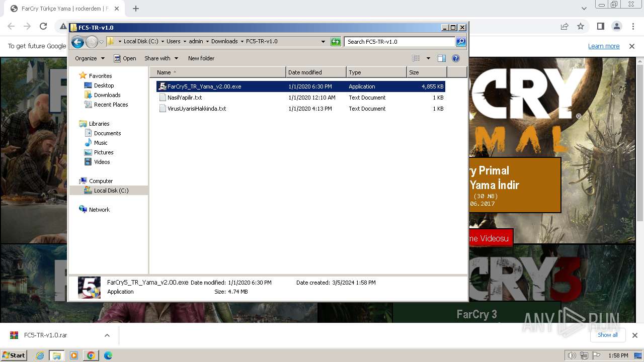Sort by the Type column header

[x=376, y=72]
